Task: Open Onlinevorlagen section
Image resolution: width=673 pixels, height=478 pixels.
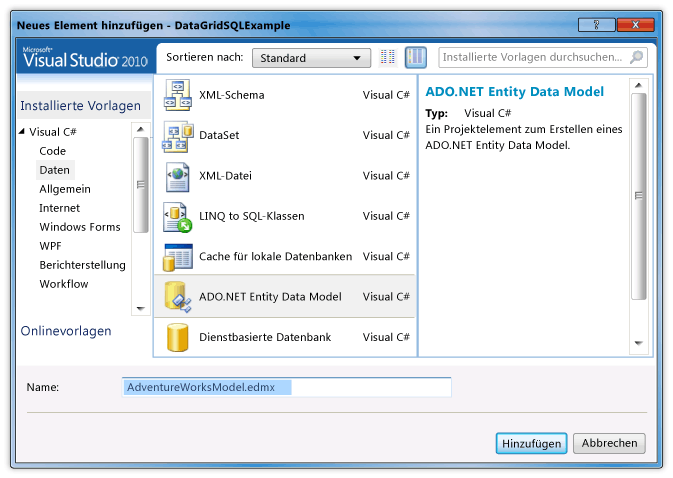Action: [x=66, y=331]
